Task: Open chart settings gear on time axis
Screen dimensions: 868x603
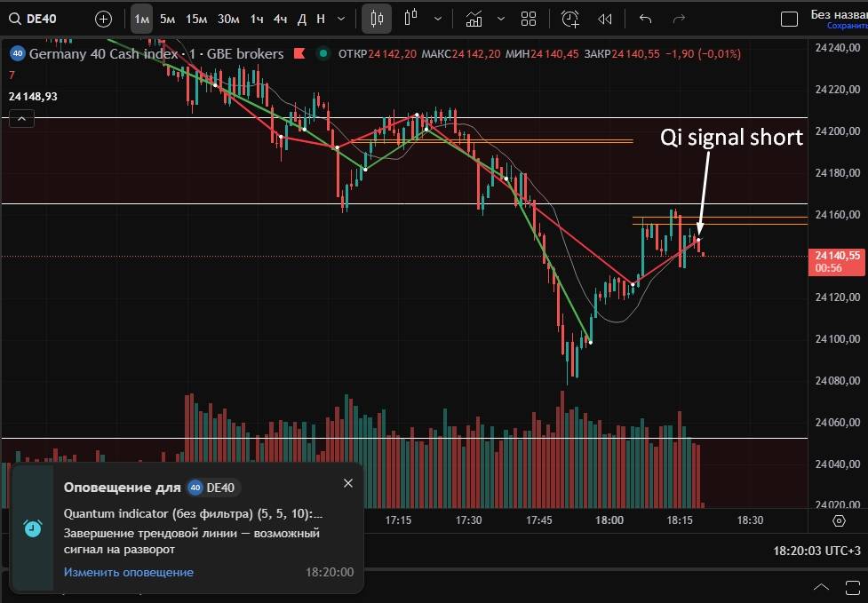Action: [x=839, y=520]
